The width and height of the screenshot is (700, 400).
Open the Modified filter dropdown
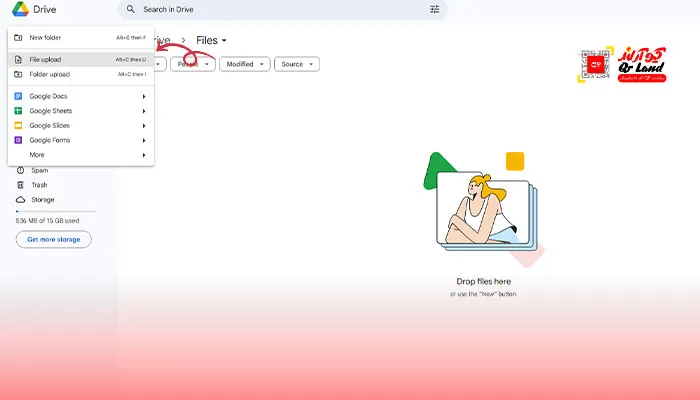coord(246,64)
